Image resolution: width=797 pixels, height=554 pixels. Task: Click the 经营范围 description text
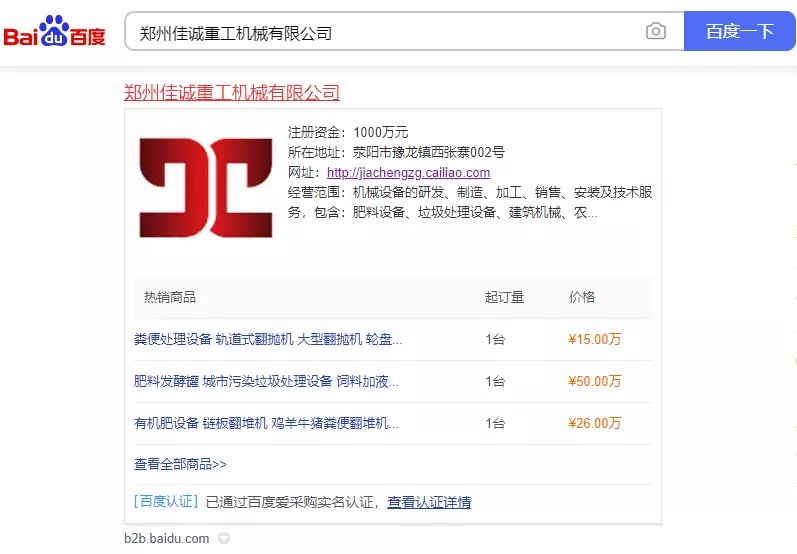coord(470,202)
